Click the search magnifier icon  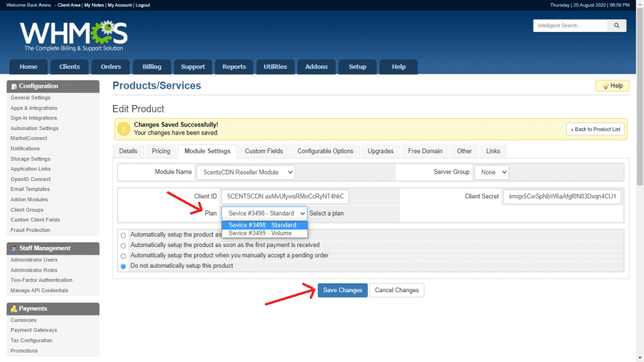tap(616, 25)
